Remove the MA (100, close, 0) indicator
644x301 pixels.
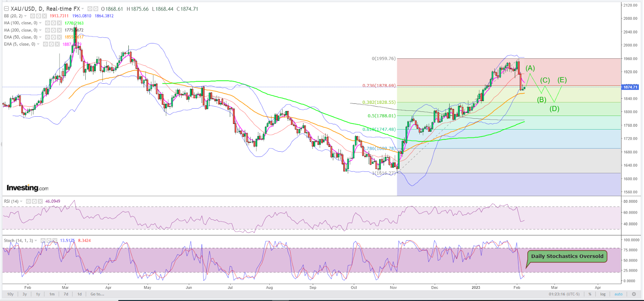tap(60, 23)
